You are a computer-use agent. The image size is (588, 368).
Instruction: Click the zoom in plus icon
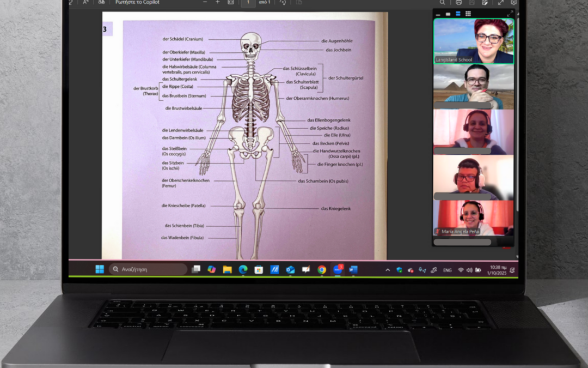(217, 2)
